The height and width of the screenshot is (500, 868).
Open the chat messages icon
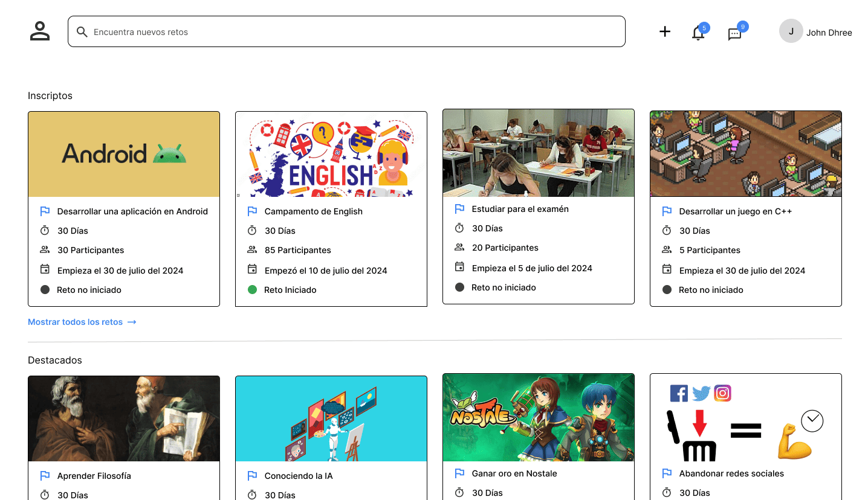pyautogui.click(x=734, y=34)
